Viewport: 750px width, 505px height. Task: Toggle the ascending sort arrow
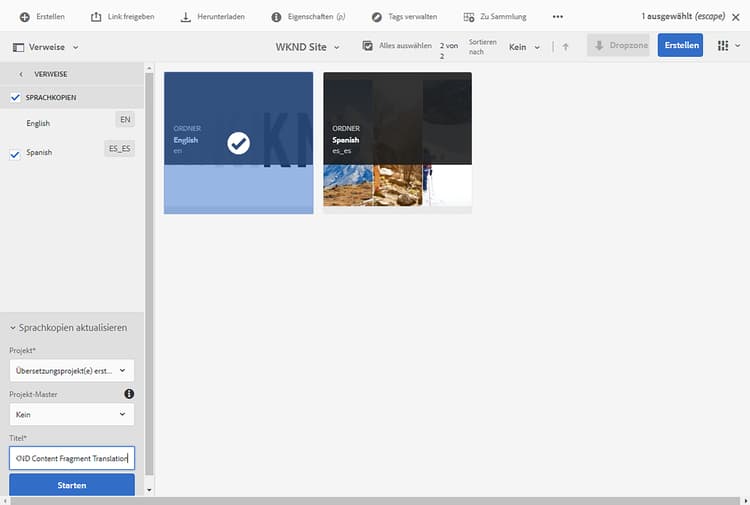[x=565, y=47]
